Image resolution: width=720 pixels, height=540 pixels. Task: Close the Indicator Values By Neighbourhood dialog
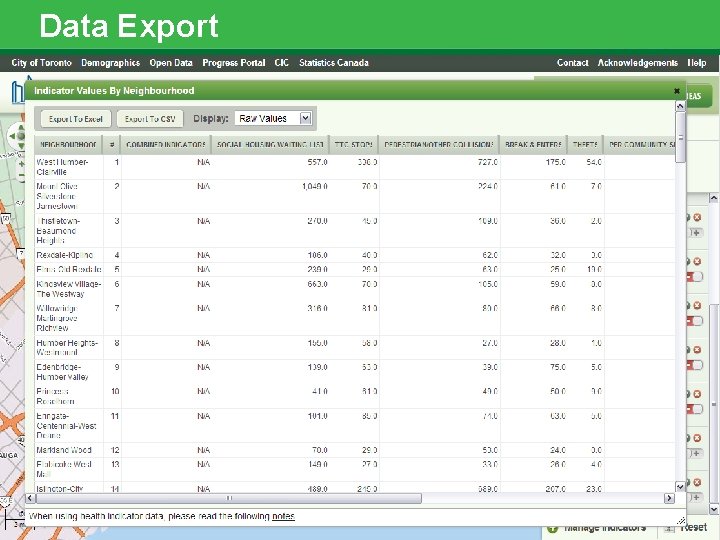coord(676,91)
